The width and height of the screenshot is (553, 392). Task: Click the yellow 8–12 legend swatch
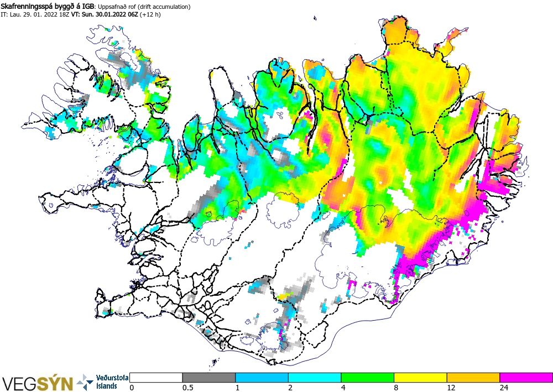pos(420,378)
